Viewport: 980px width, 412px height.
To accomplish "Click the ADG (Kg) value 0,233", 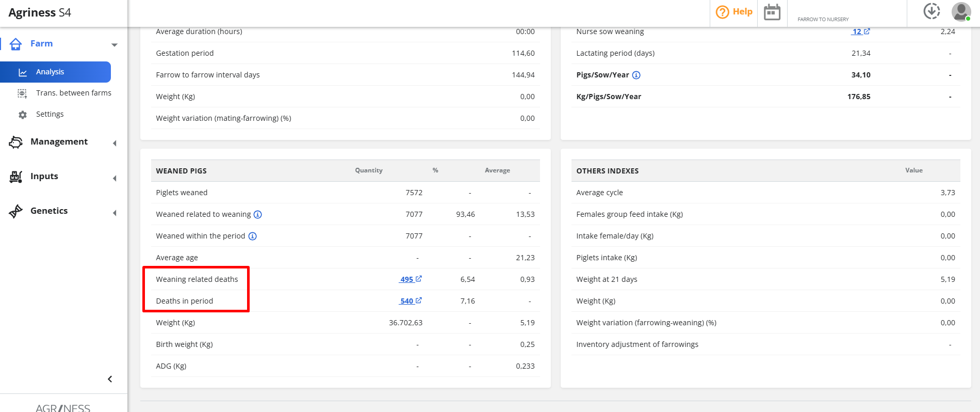I will 526,366.
